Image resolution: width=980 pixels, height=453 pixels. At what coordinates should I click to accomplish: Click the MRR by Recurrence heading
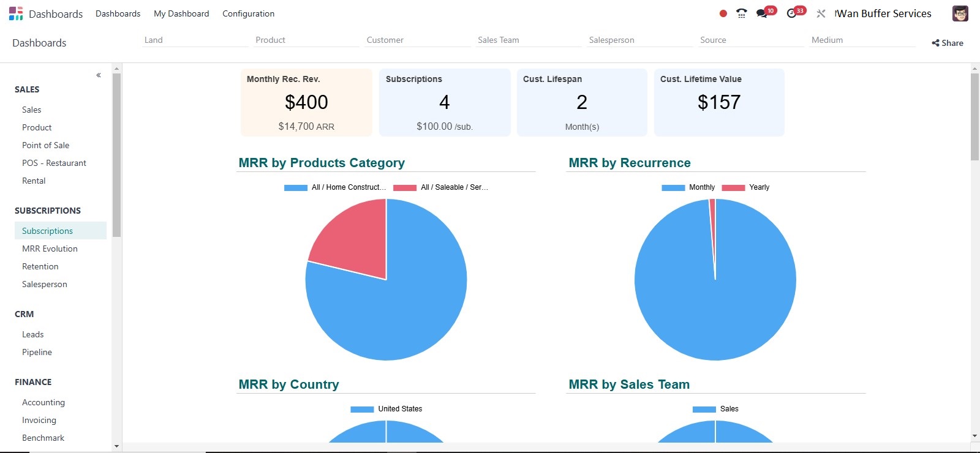point(630,163)
